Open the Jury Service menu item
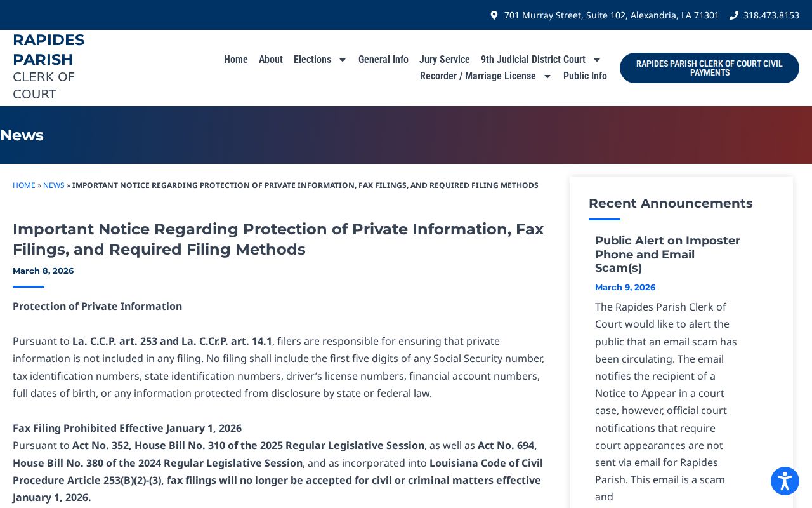Viewport: 812px width, 508px height. (445, 60)
